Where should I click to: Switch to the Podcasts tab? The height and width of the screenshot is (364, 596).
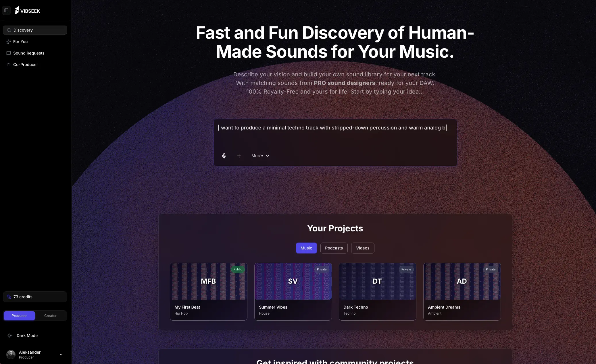coord(334,248)
